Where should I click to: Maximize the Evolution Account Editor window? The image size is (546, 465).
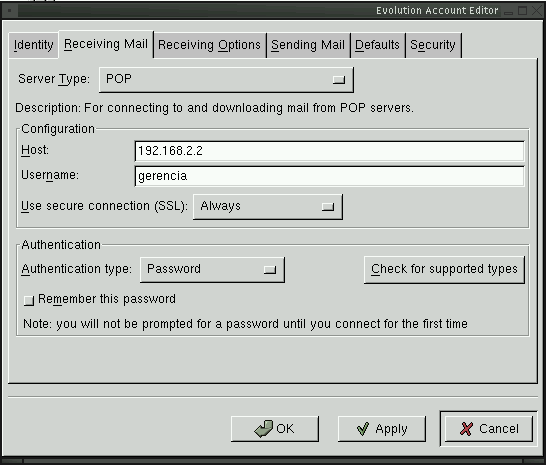(522, 11)
